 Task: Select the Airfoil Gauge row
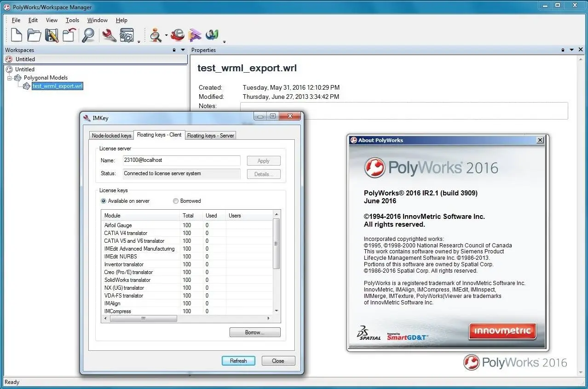(x=187, y=225)
